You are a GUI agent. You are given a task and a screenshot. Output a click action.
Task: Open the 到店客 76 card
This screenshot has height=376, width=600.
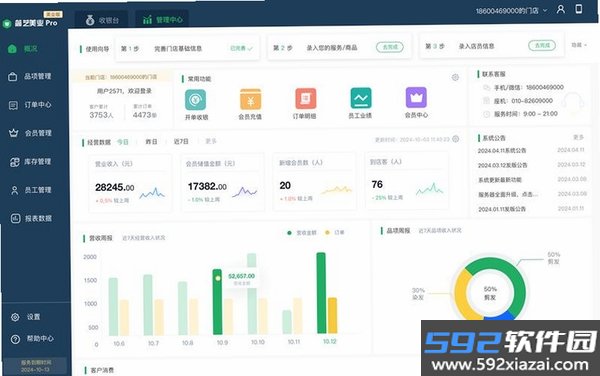point(407,181)
